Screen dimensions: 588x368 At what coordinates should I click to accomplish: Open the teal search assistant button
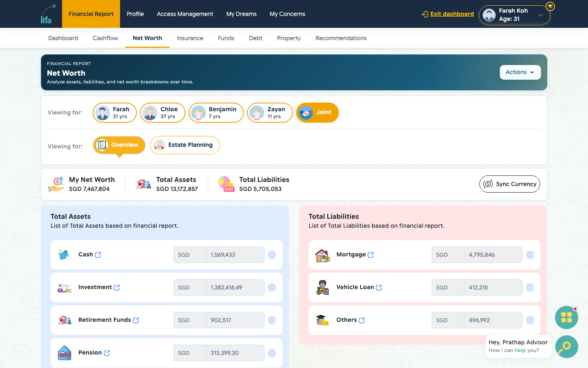pyautogui.click(x=566, y=347)
